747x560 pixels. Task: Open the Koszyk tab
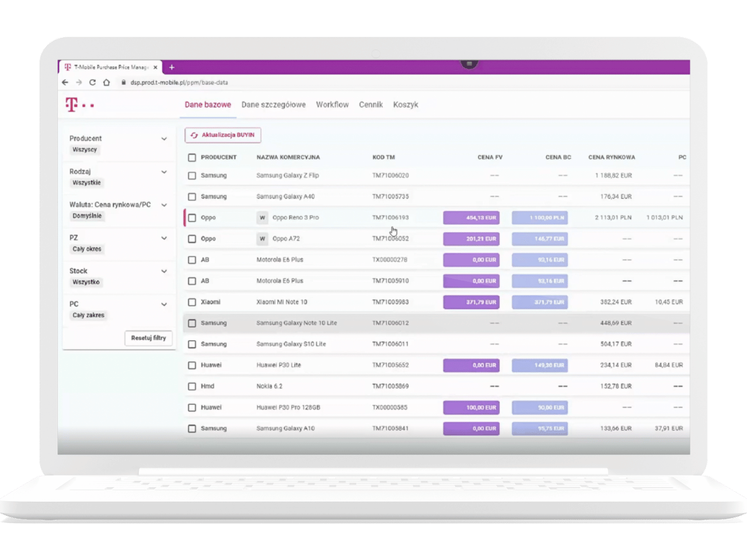coord(406,105)
